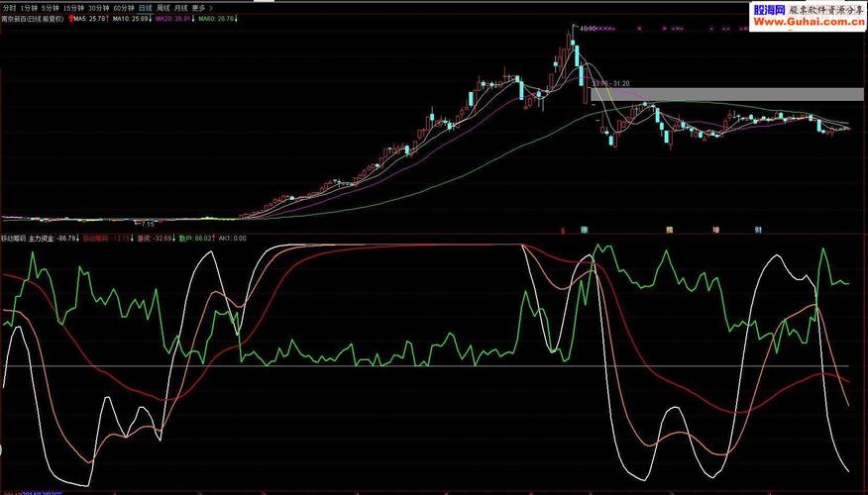The image size is (868, 495).
Task: Click the 48.00 high price label
Action: click(x=588, y=28)
